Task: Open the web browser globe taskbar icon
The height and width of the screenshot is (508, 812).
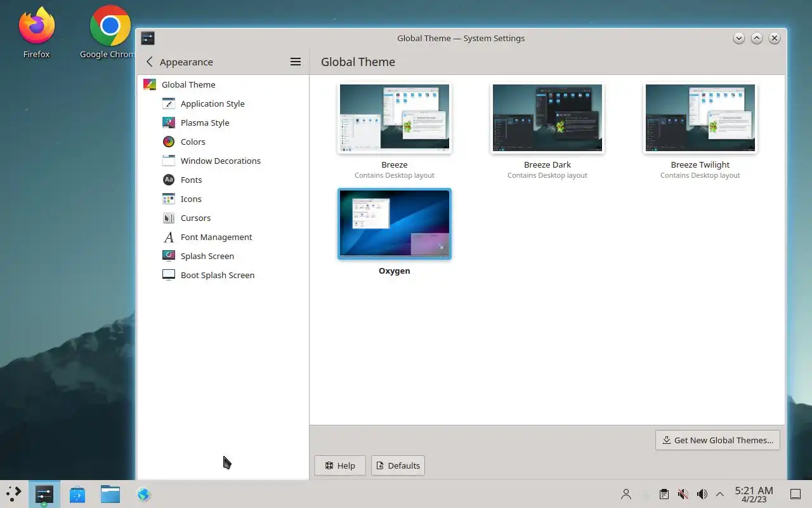Action: coord(144,494)
